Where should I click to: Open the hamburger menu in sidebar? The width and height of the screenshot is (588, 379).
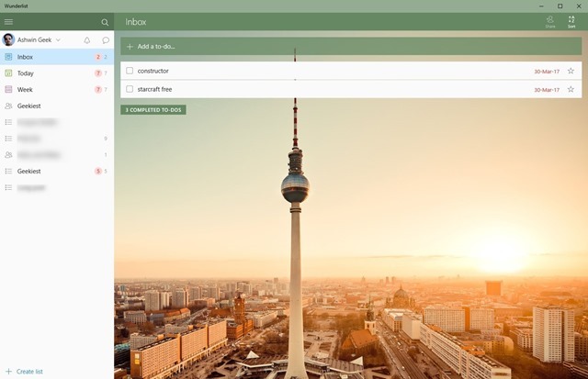click(x=9, y=22)
